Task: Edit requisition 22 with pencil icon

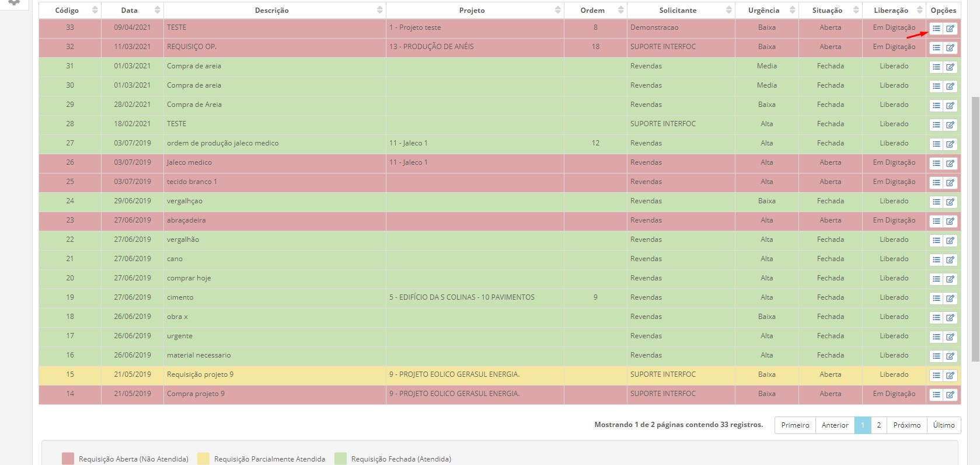Action: 950,241
